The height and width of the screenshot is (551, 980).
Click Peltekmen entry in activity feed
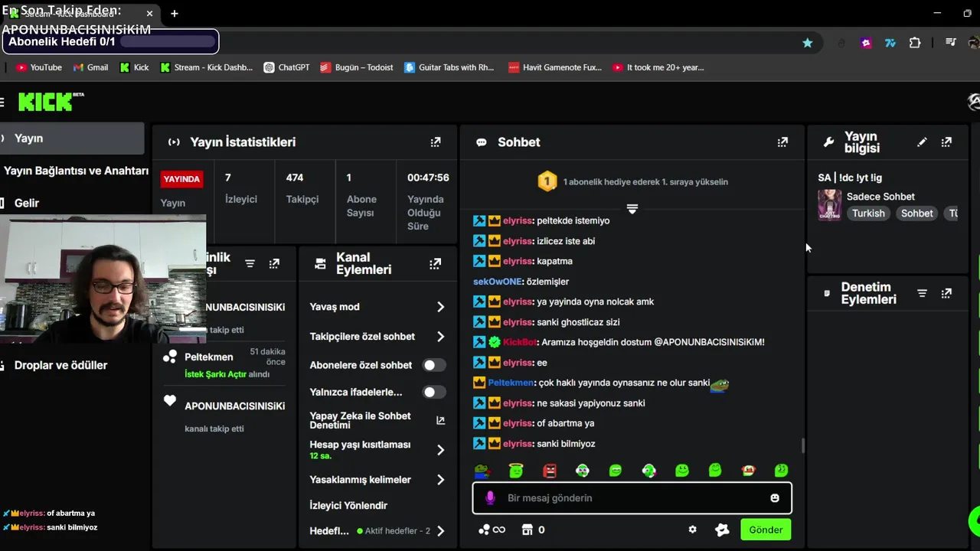(224, 364)
